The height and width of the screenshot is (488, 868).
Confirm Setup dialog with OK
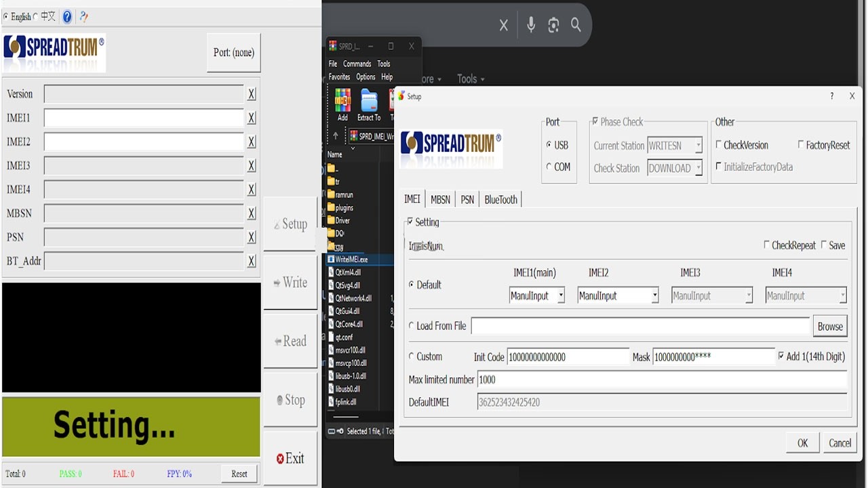pyautogui.click(x=802, y=443)
